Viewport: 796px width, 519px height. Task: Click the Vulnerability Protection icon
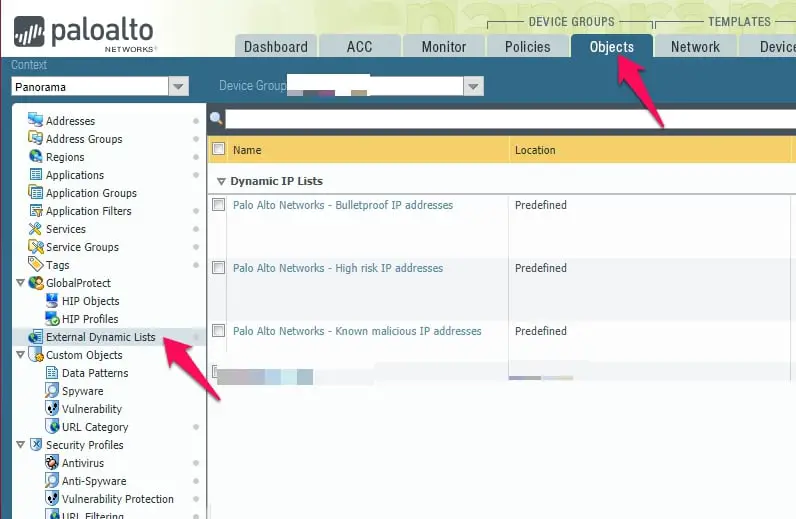pos(52,499)
